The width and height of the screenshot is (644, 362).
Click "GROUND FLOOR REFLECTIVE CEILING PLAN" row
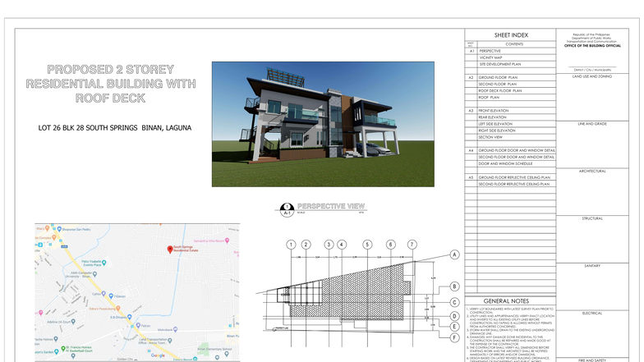511,177
